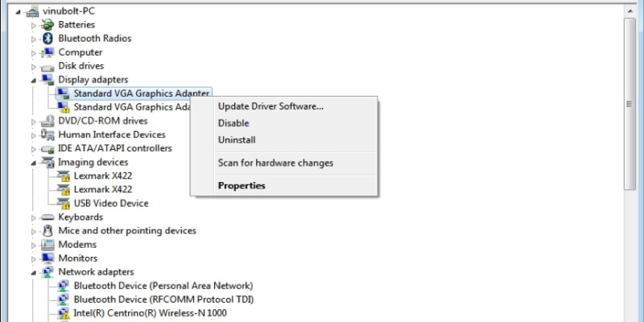Click the Intel Centrino Wireless-N 1000 icon
This screenshot has width=644, height=322.
[x=64, y=313]
